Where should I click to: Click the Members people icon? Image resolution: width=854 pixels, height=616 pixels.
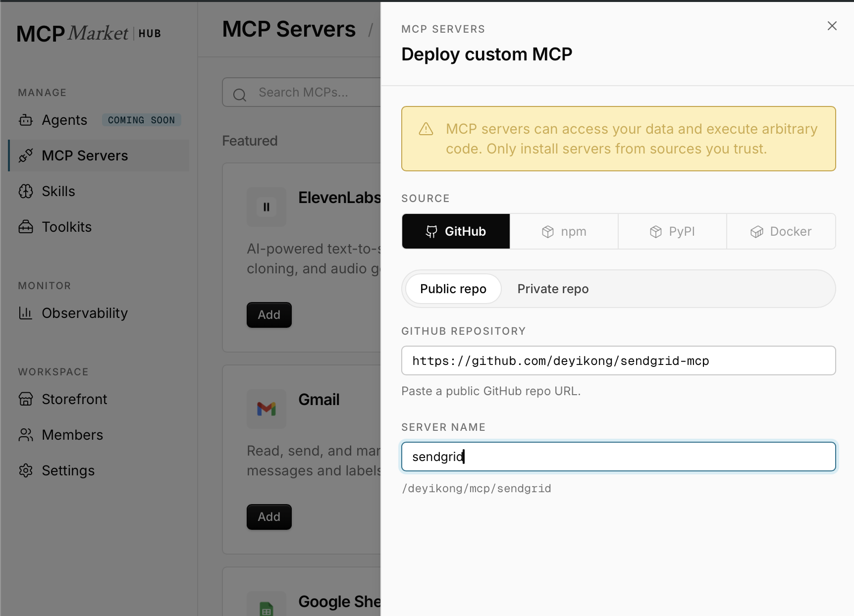coord(26,435)
